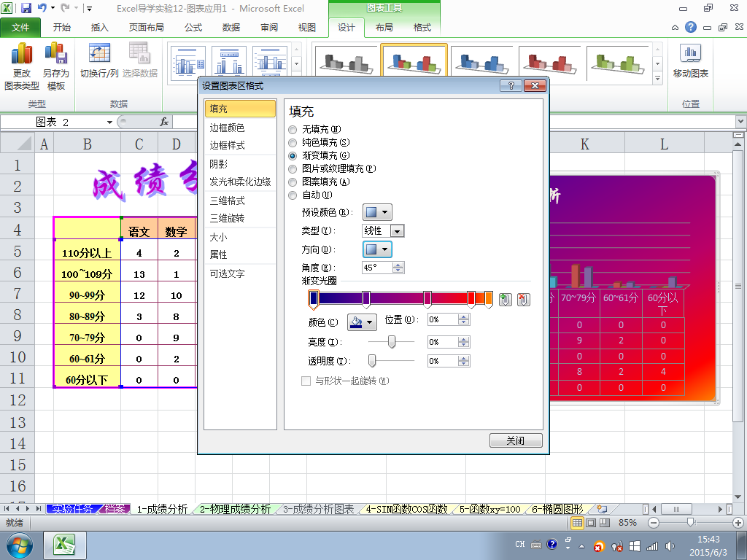The width and height of the screenshot is (747, 560).
Task: Switch to Page Break Preview icon in status bar
Action: point(605,523)
